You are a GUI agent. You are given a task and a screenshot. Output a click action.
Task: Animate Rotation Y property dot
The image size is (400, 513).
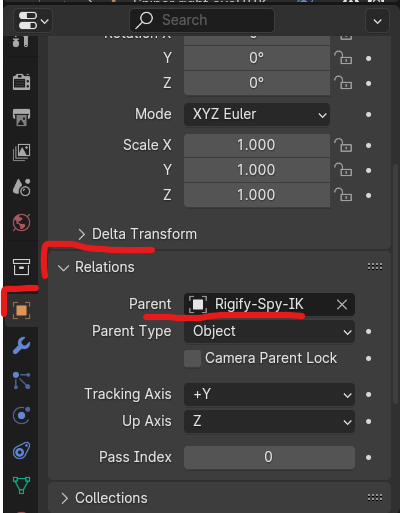tap(368, 58)
